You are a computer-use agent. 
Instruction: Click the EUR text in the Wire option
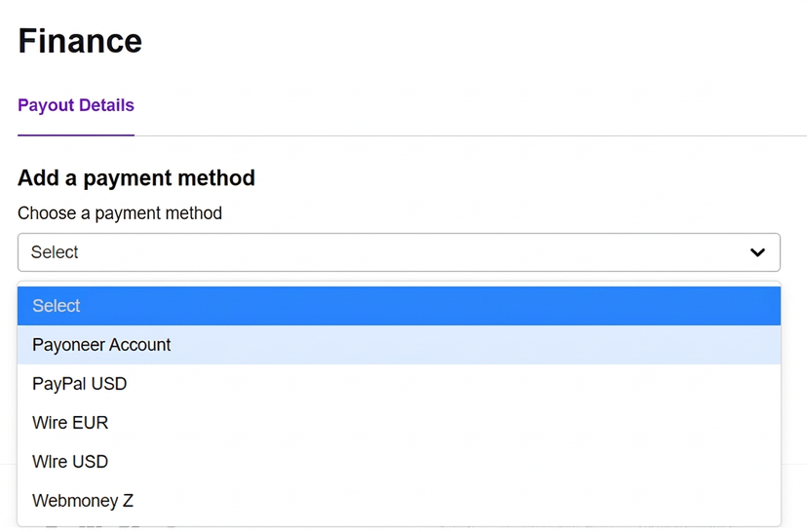tap(90, 423)
